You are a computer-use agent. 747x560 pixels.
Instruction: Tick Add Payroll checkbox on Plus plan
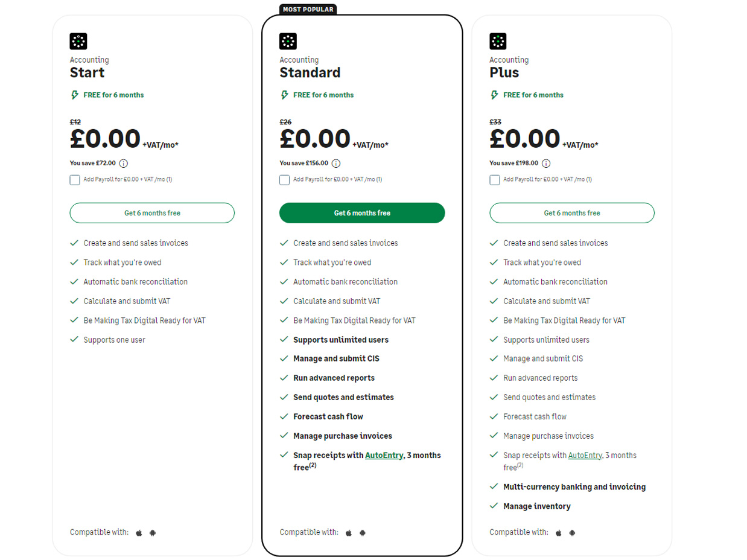click(494, 180)
